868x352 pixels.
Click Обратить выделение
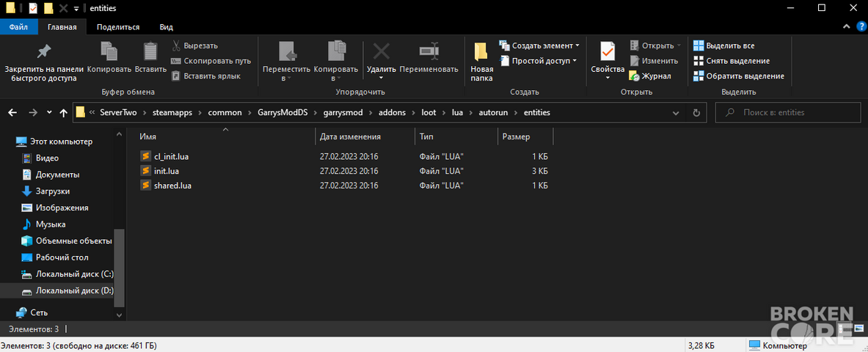point(738,76)
